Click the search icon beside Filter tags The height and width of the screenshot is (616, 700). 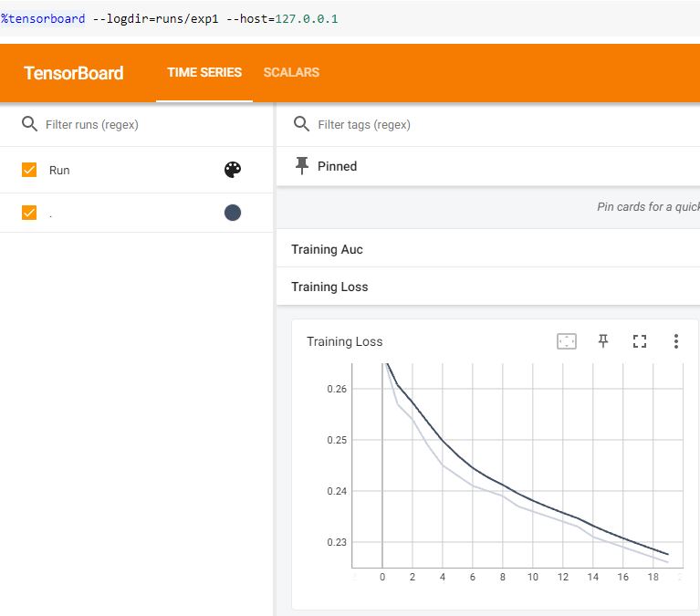tap(302, 123)
